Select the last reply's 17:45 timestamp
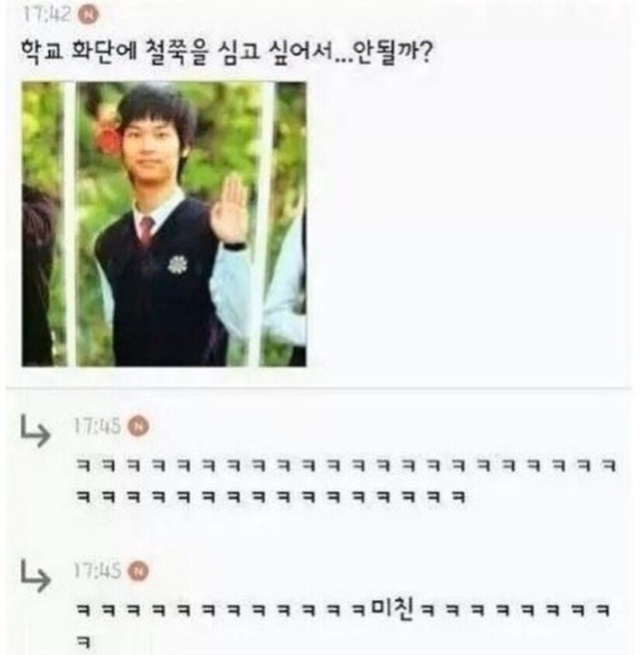The image size is (644, 655). tap(97, 570)
